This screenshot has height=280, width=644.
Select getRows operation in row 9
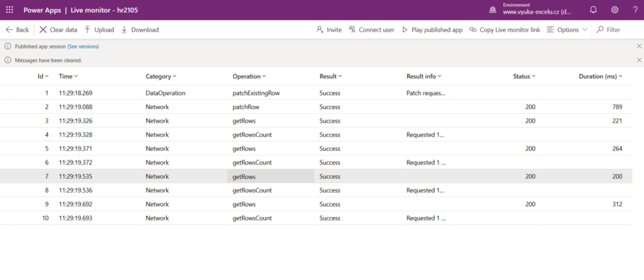tap(244, 204)
